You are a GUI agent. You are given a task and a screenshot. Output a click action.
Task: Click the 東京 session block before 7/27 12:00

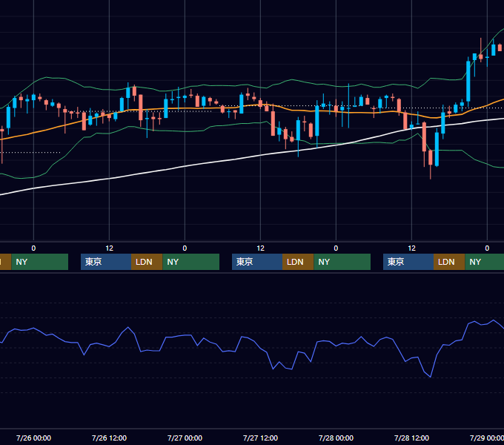[257, 262]
